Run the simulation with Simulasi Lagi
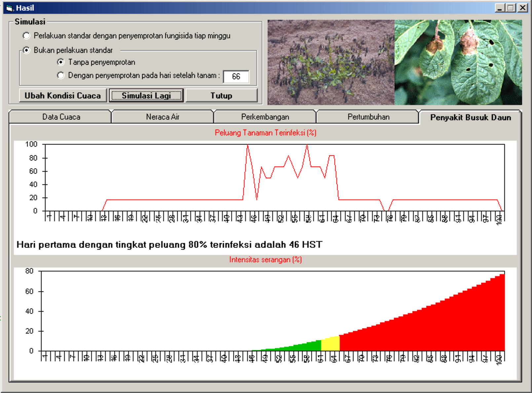Image resolution: width=532 pixels, height=393 pixels. (x=146, y=95)
